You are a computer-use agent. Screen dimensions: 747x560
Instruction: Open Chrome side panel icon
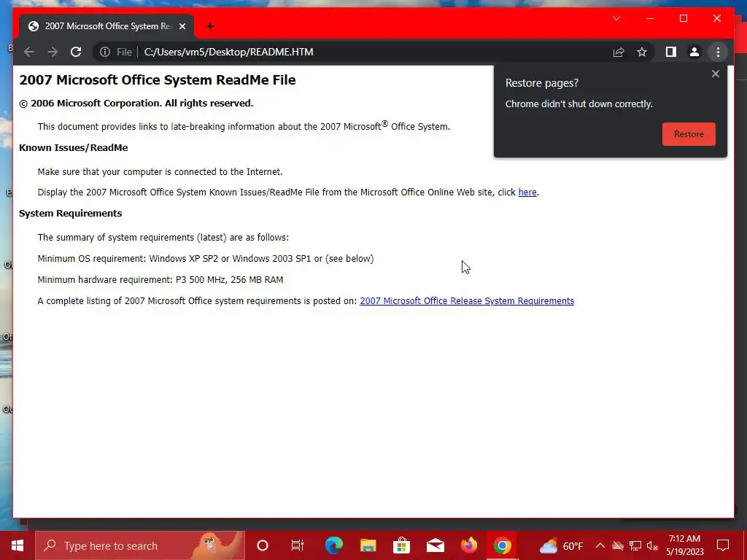(671, 52)
